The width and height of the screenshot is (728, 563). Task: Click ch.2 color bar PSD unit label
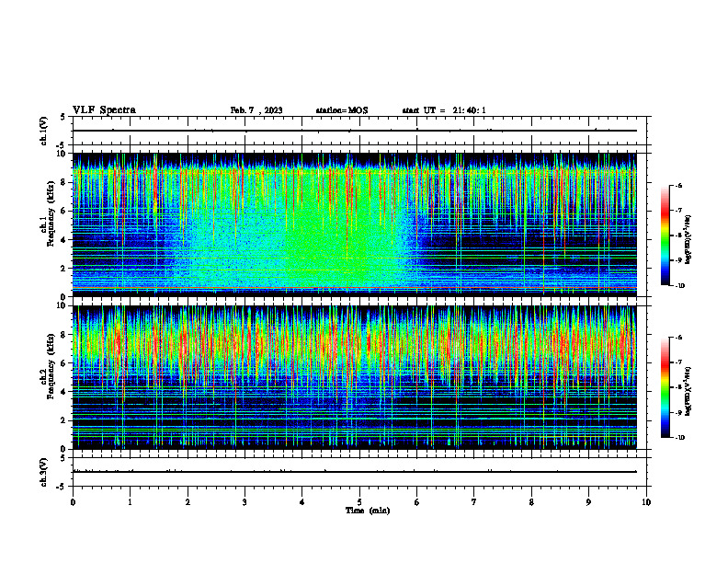(688, 391)
